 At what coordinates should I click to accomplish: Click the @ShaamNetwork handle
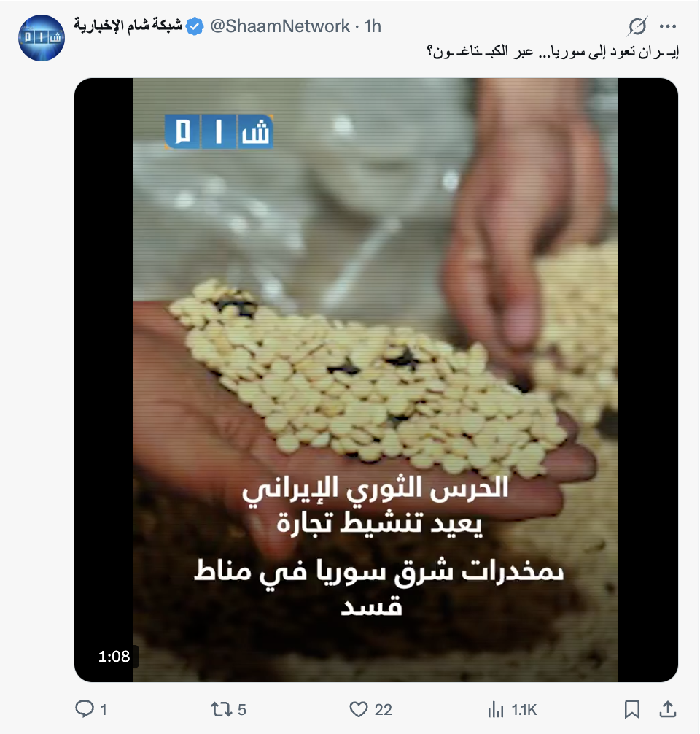280,26
